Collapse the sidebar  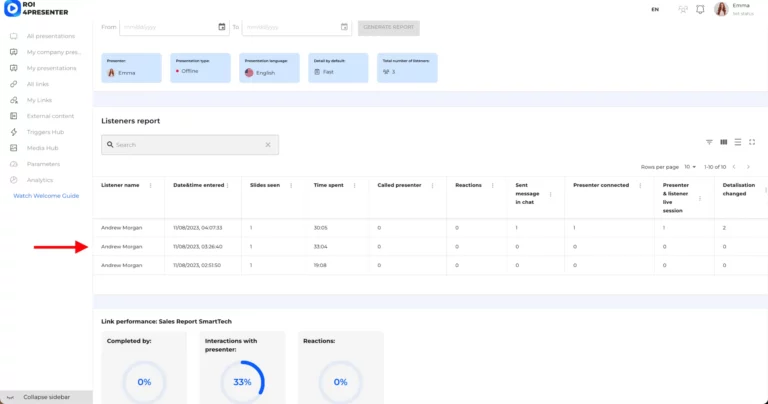click(46, 397)
